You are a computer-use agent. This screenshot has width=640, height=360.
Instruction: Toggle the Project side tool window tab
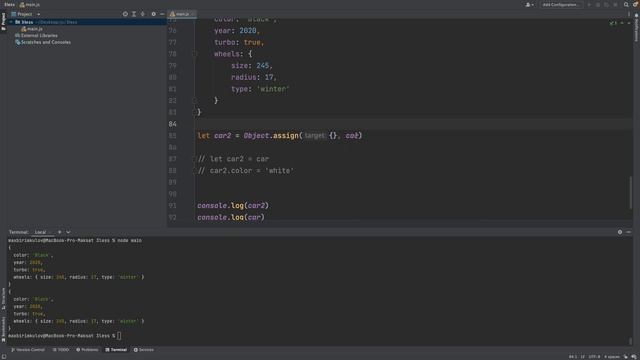(3, 21)
